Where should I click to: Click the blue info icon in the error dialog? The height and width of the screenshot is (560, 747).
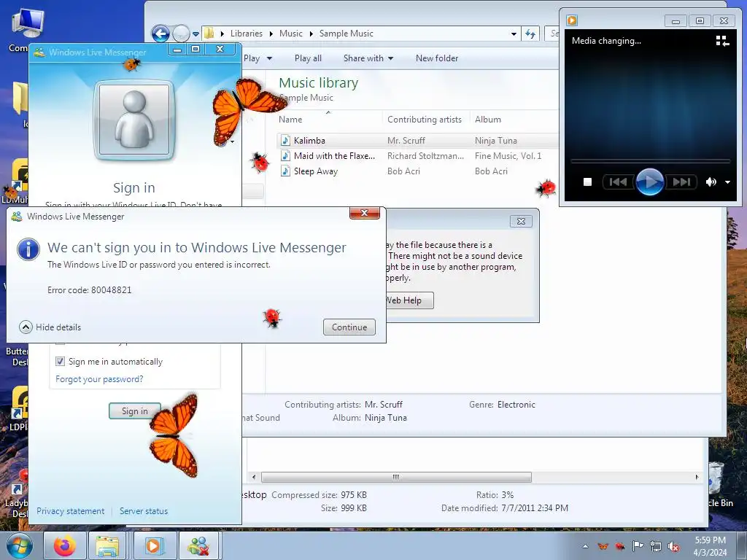(x=28, y=249)
